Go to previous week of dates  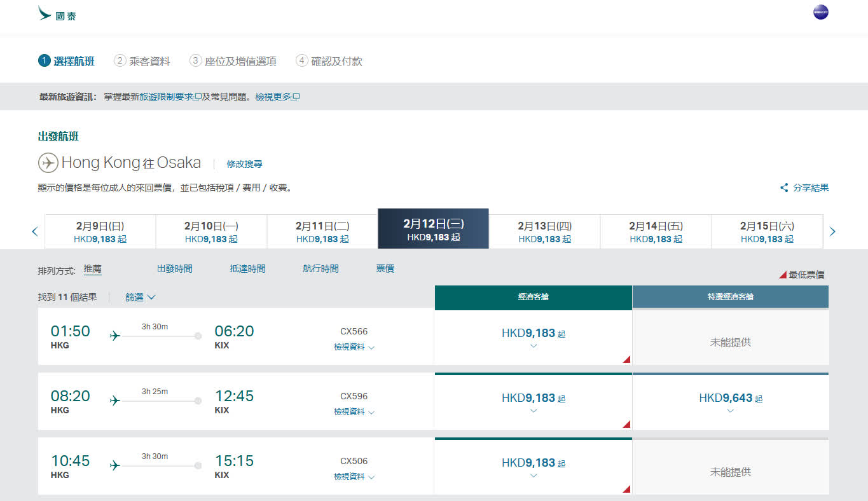[35, 231]
